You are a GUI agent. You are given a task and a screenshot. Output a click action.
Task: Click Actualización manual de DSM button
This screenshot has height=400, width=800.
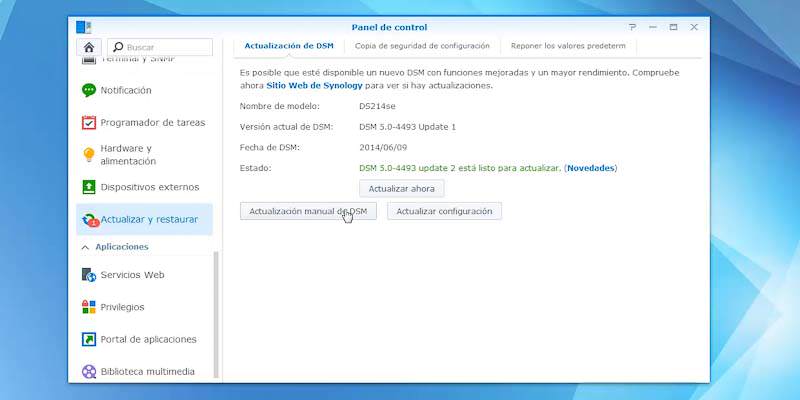click(308, 211)
